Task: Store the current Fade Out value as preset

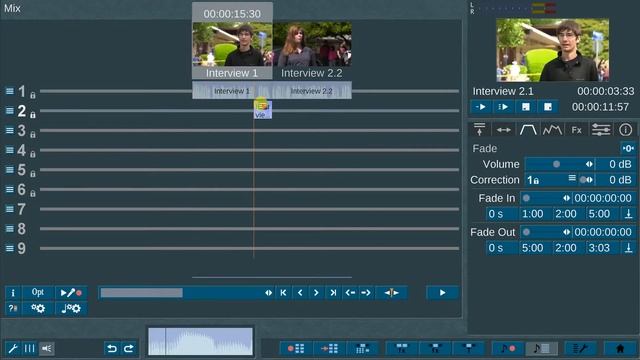Action: pos(628,248)
